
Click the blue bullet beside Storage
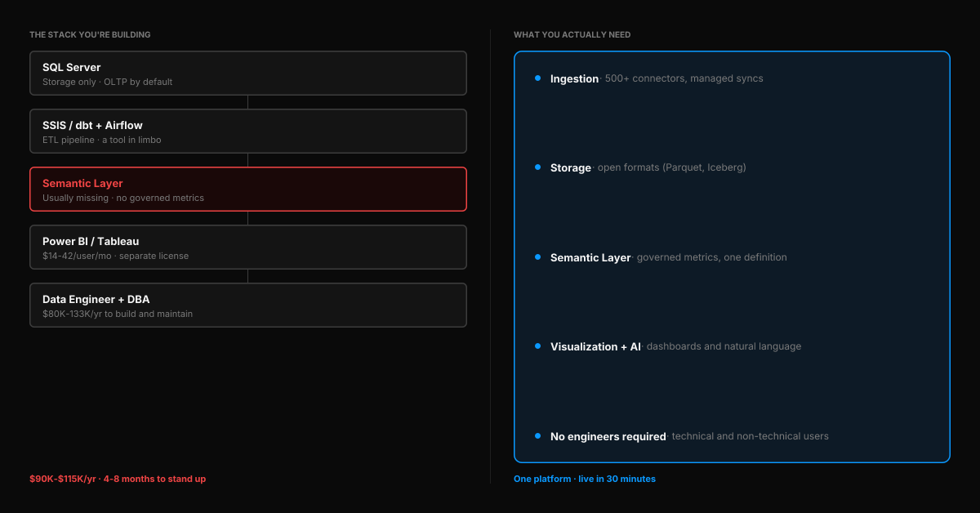(537, 167)
